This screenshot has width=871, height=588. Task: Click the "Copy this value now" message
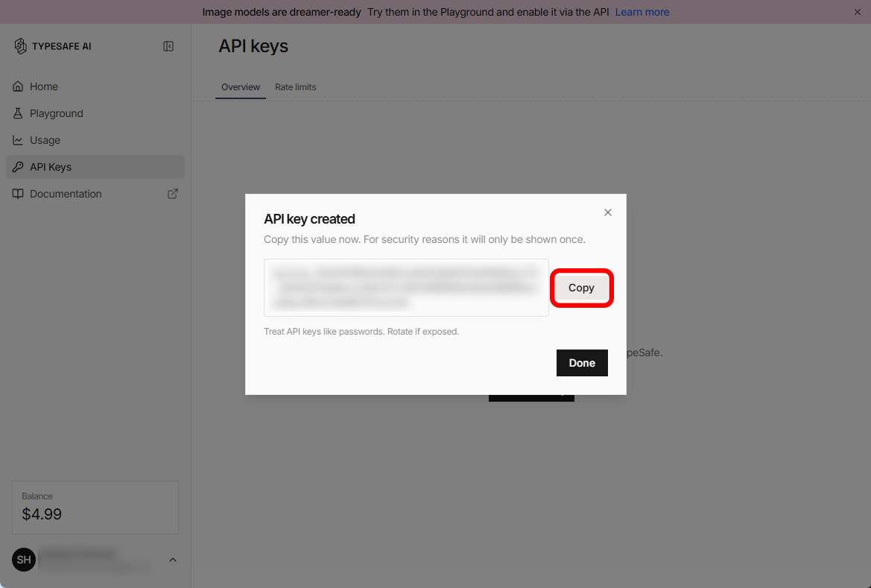425,239
